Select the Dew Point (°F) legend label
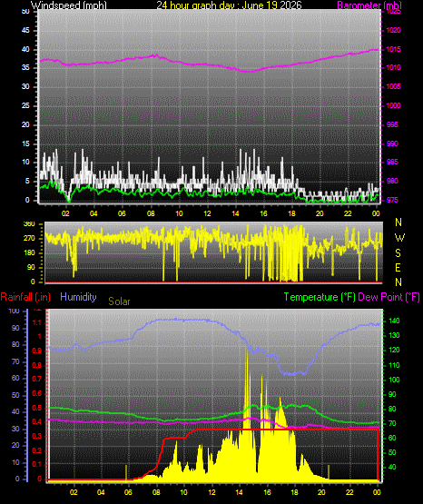Viewport: 423px width, 504px height. click(389, 297)
